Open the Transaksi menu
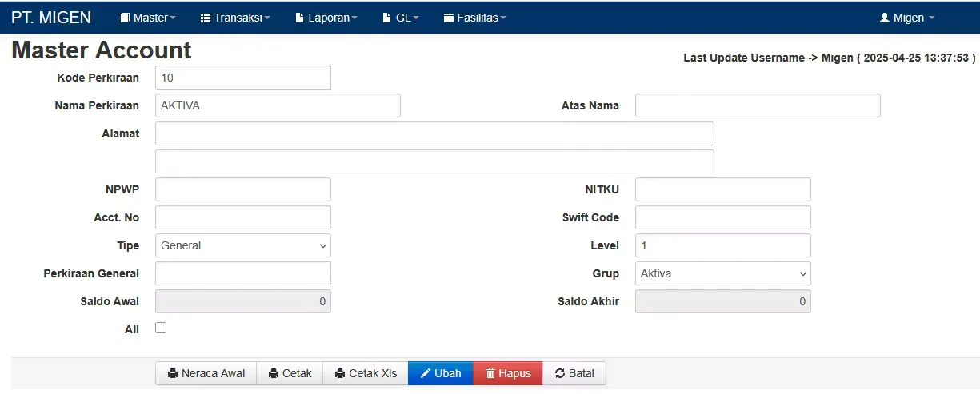 tap(235, 18)
